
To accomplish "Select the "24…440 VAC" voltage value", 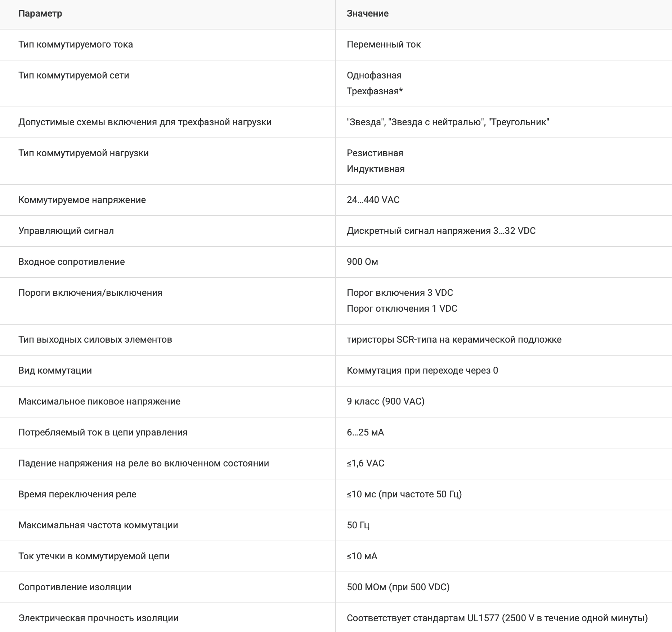I will coord(373,200).
